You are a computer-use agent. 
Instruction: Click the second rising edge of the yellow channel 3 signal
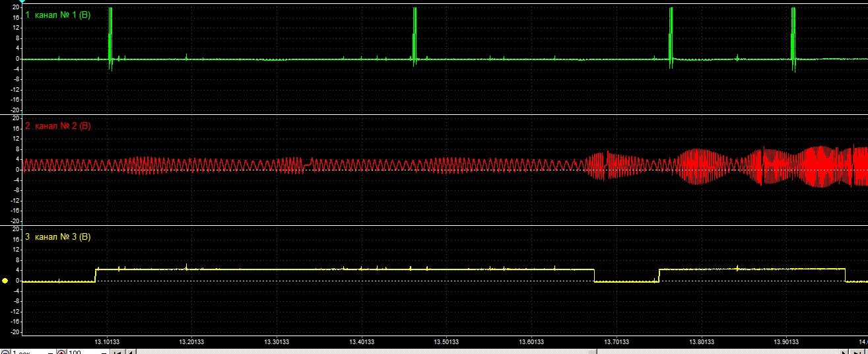click(x=659, y=275)
